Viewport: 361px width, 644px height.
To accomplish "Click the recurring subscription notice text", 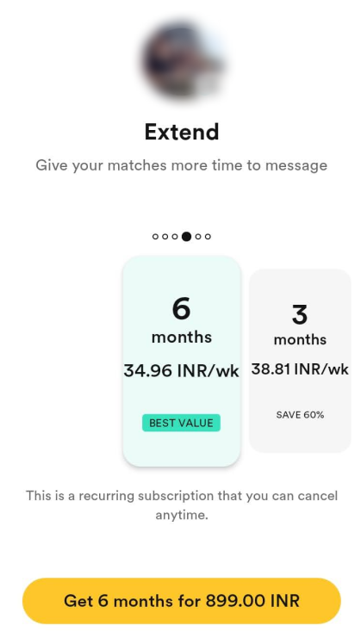I will tap(182, 505).
